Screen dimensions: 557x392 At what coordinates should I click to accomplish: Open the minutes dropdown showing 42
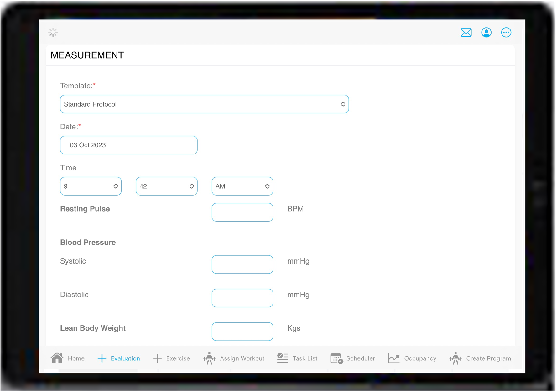click(166, 186)
